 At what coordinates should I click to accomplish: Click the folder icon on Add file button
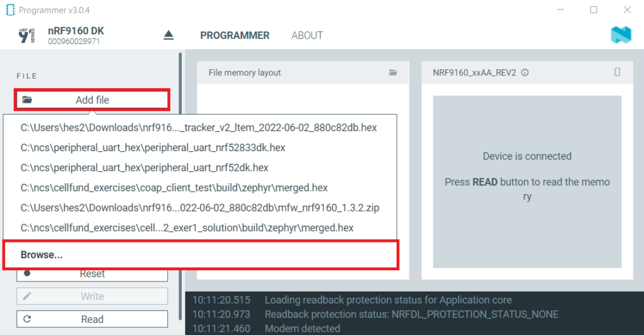[27, 100]
